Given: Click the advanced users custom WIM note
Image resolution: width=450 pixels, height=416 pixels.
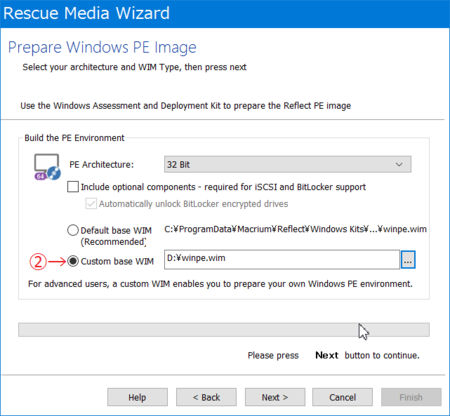Looking at the screenshot, I should 220,284.
